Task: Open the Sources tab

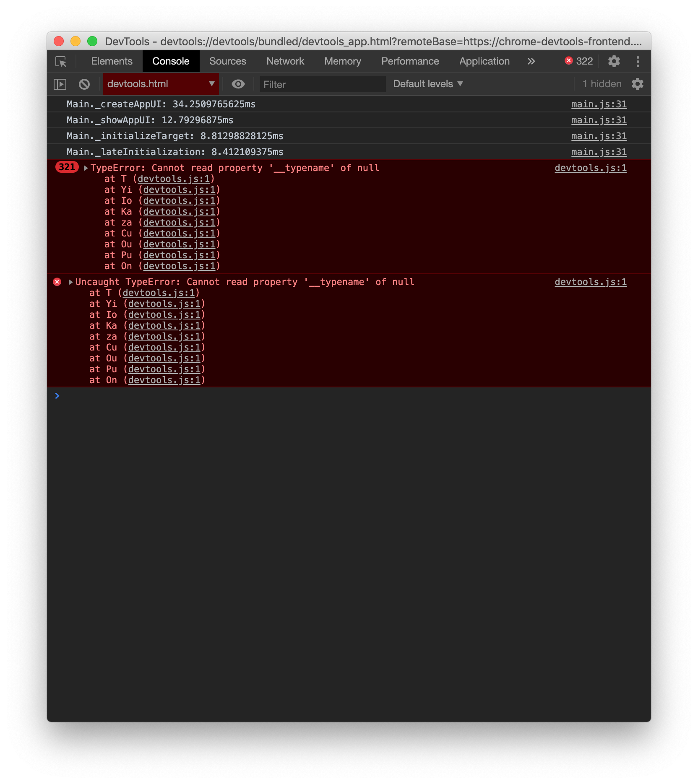Action: [x=228, y=61]
